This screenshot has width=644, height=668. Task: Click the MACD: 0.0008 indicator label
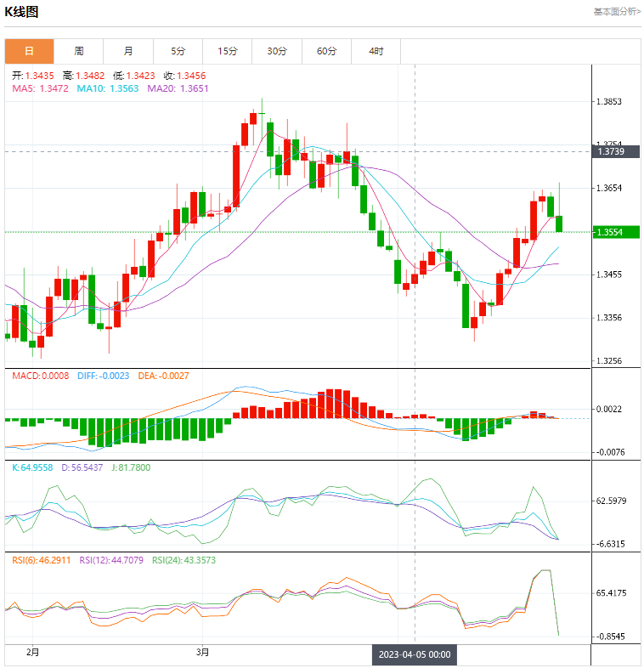click(x=41, y=376)
